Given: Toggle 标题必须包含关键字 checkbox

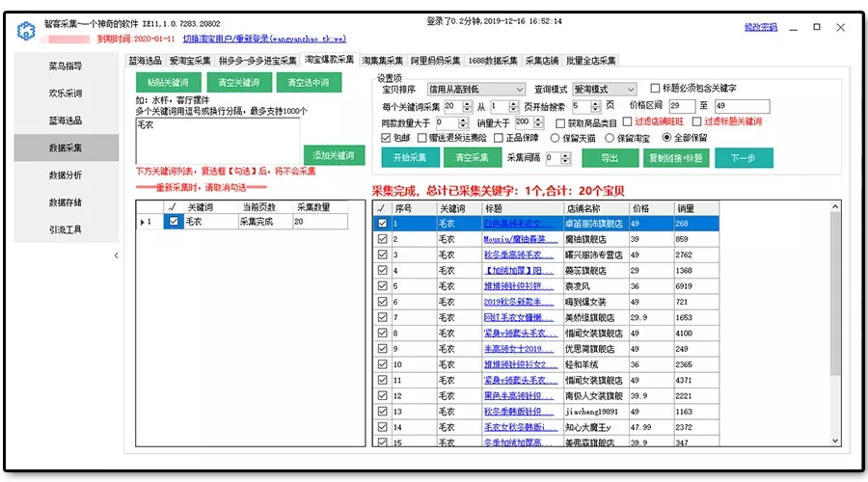Looking at the screenshot, I should (x=656, y=88).
